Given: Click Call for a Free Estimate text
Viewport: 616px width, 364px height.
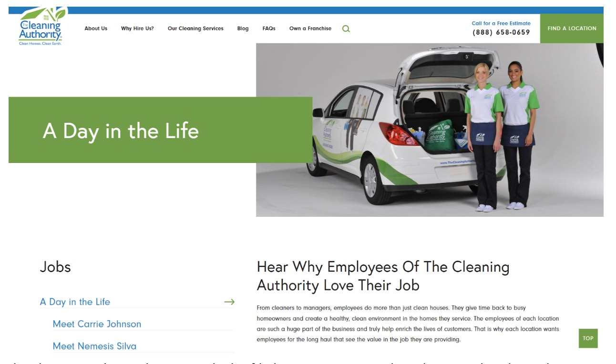Looking at the screenshot, I should coord(501,23).
